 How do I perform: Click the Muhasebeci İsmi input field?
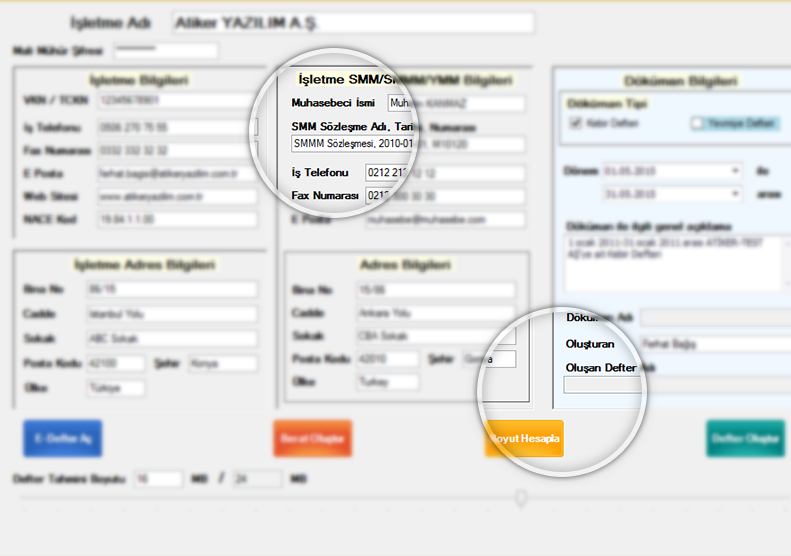coord(457,103)
